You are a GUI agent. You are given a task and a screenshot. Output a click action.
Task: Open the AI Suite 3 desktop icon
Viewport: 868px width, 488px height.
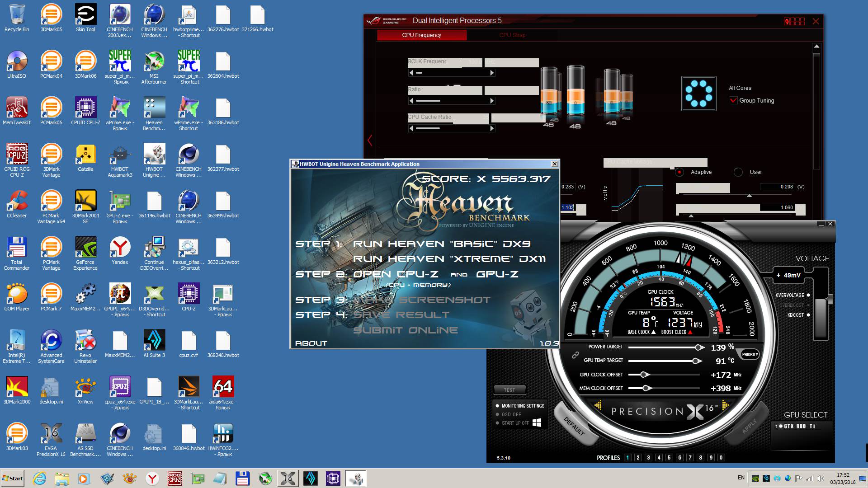pos(154,344)
